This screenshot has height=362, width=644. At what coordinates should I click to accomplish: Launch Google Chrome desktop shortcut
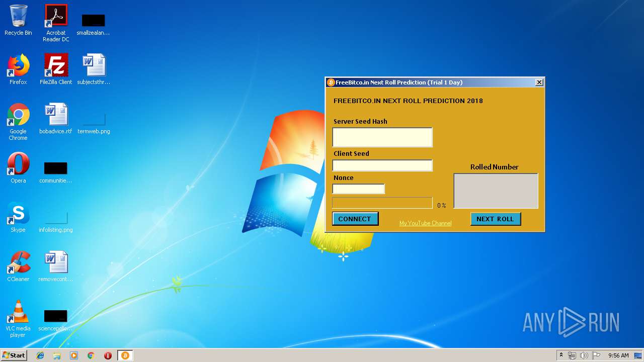[x=18, y=122]
